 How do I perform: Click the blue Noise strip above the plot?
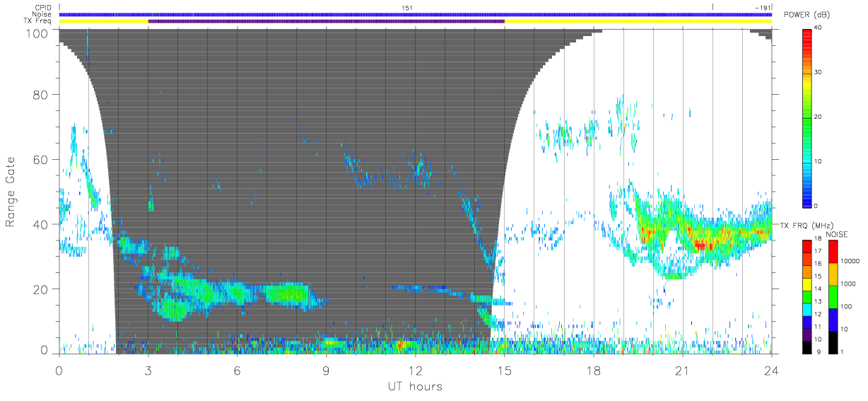415,14
